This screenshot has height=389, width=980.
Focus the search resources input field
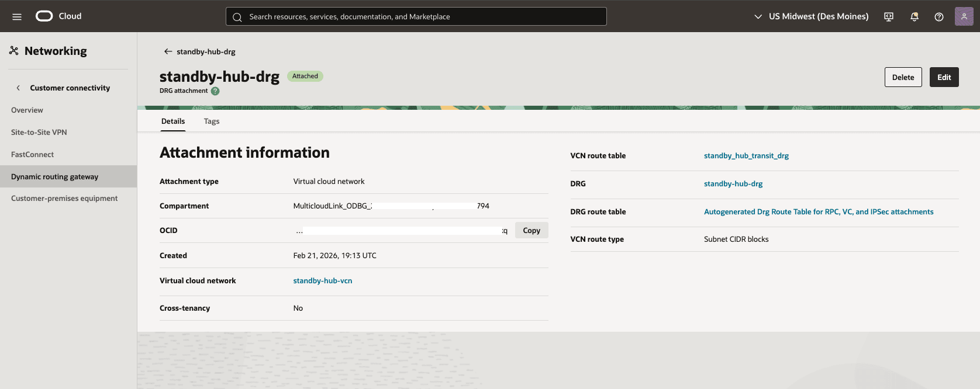[x=416, y=16]
